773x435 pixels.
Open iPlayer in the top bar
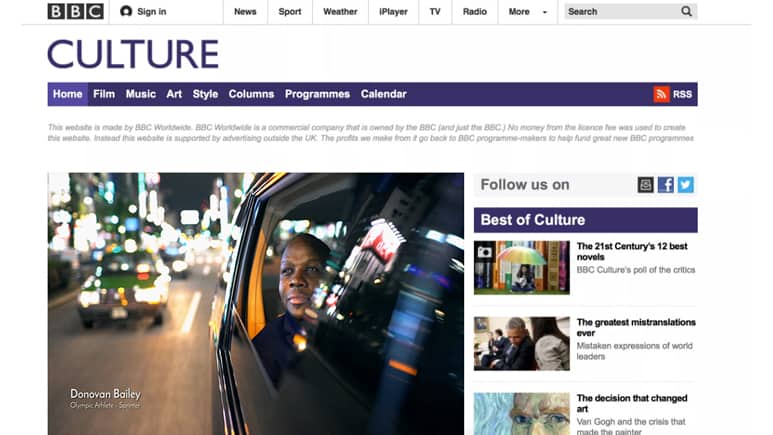coord(393,11)
